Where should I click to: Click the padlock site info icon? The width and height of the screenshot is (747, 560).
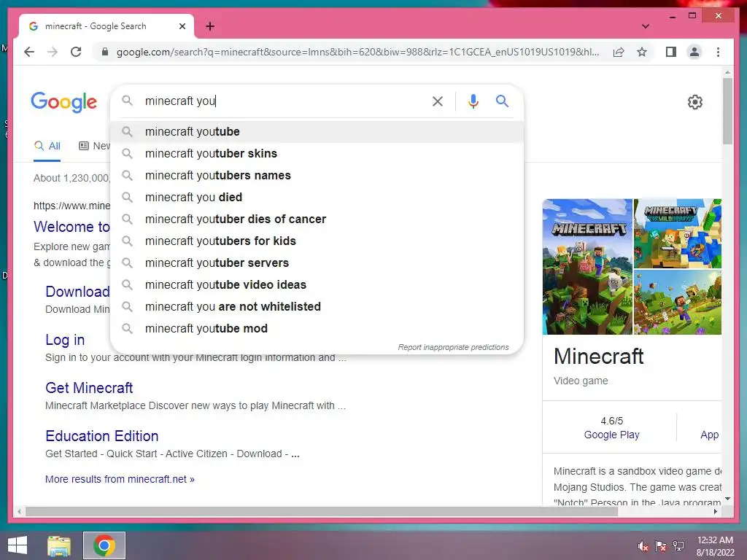(x=105, y=52)
